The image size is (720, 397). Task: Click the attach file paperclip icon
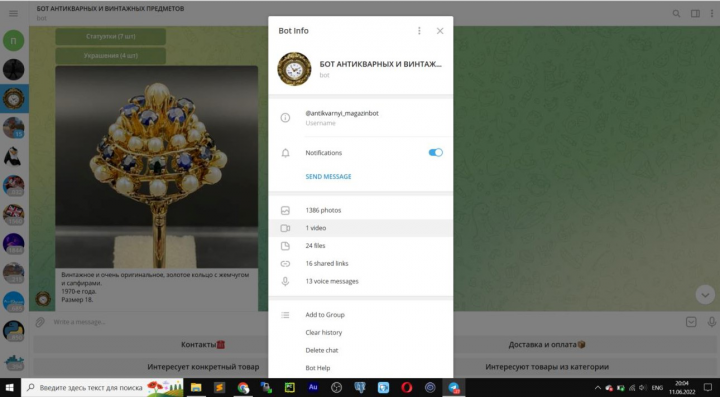40,322
